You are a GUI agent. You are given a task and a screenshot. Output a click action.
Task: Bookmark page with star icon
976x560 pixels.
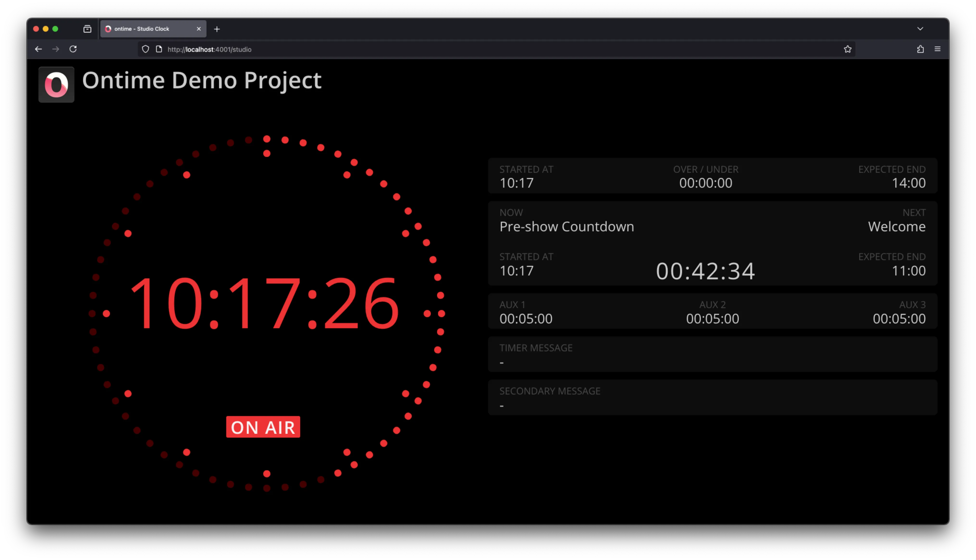point(848,49)
